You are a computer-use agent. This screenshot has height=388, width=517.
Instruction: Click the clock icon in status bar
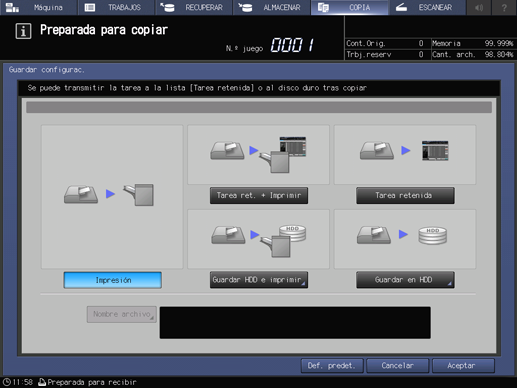pyautogui.click(x=7, y=382)
